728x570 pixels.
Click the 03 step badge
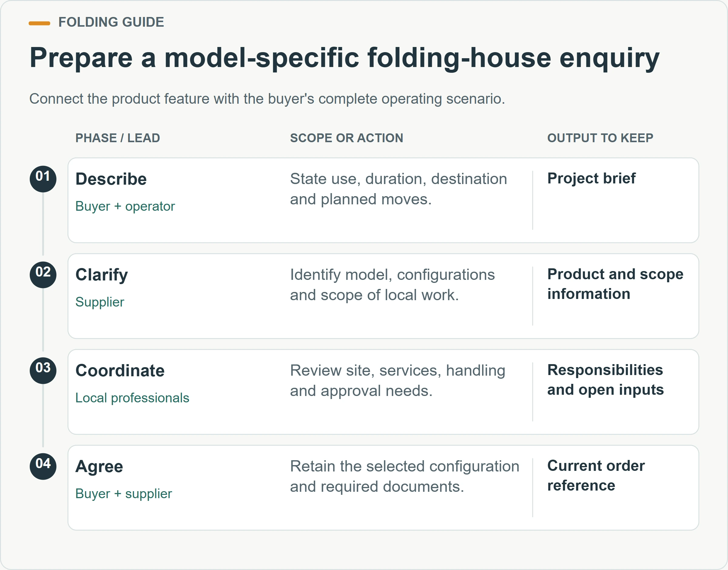point(43,370)
